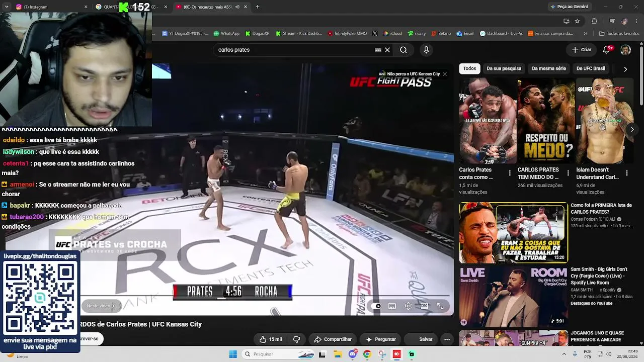Image resolution: width=644 pixels, height=362 pixels.
Task: Enter fullscreen on the video player
Action: click(x=440, y=306)
